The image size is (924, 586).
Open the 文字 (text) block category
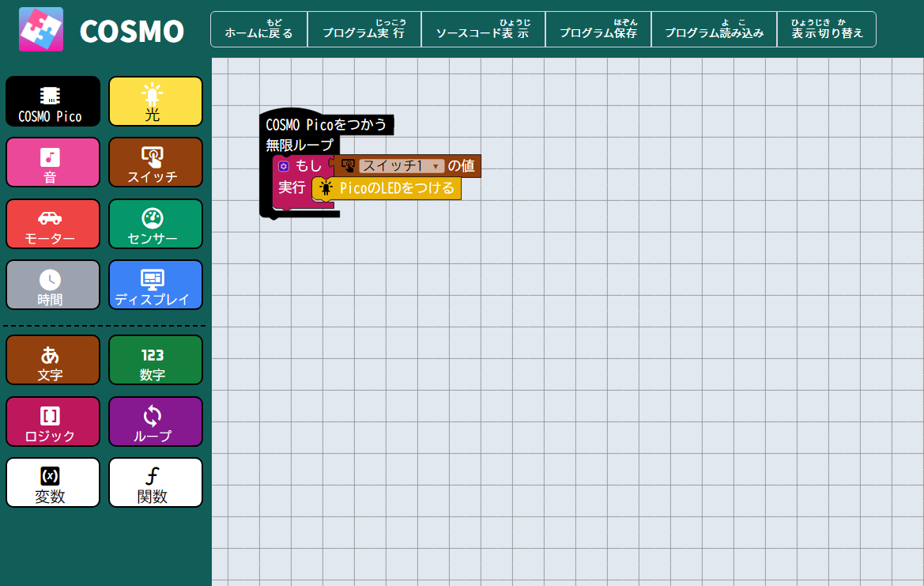click(x=52, y=360)
